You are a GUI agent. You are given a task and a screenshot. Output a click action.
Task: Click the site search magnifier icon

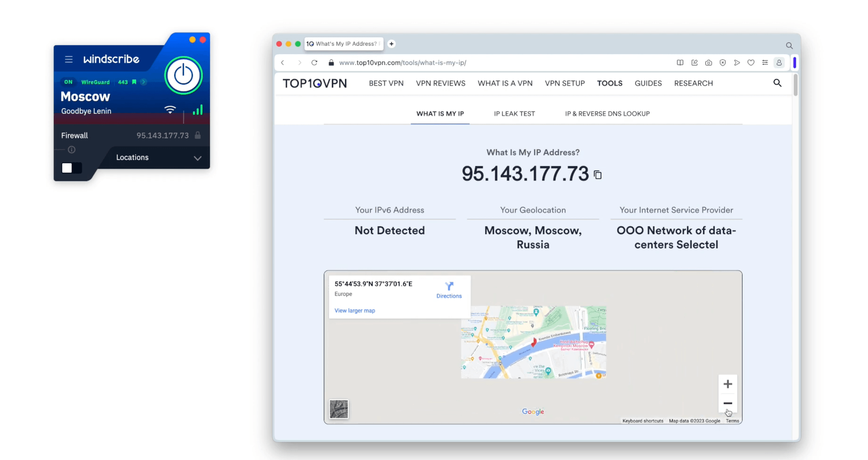[777, 83]
